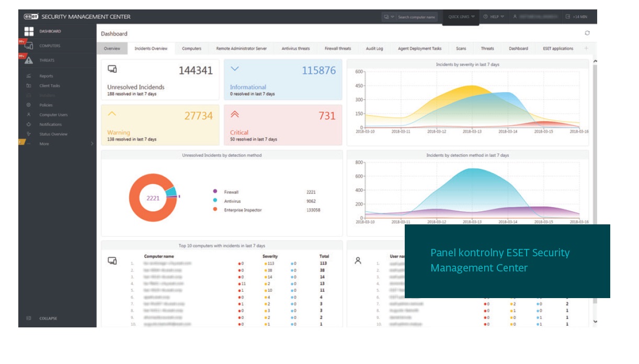Open Computer Users from the sidebar
639x364 pixels.
53,115
